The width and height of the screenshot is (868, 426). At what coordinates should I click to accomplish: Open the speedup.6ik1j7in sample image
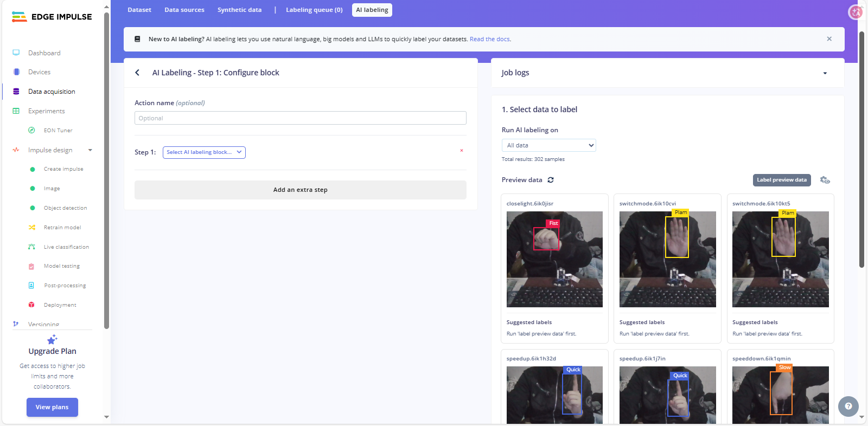coord(668,395)
